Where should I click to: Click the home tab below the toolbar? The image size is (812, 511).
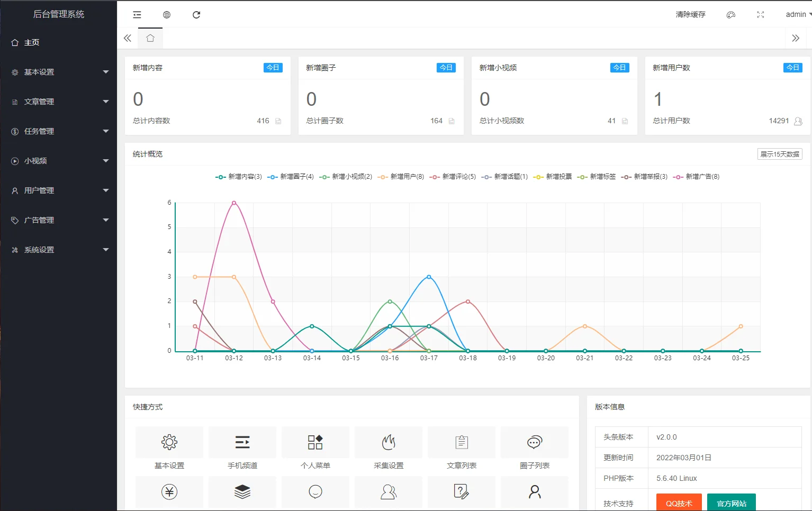pos(150,38)
